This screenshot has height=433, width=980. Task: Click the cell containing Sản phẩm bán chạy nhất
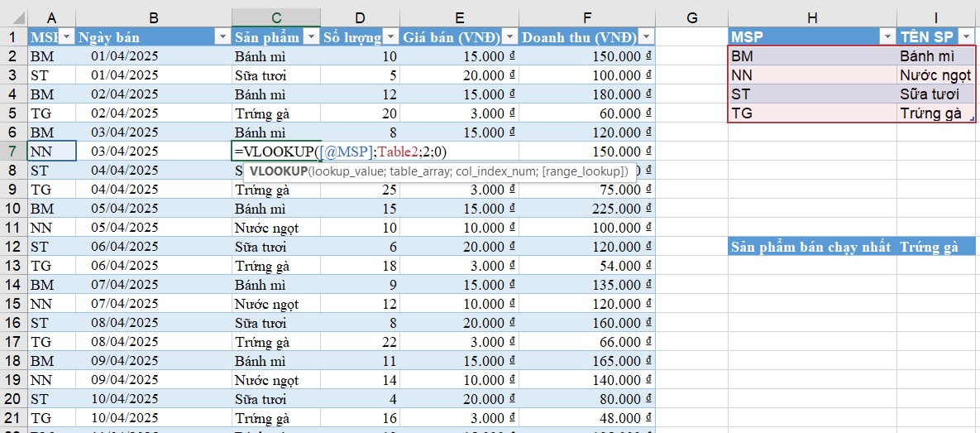point(811,247)
